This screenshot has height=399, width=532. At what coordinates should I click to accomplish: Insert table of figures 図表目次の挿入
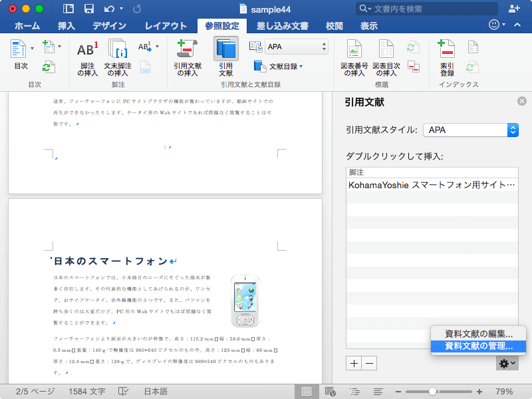[x=386, y=59]
